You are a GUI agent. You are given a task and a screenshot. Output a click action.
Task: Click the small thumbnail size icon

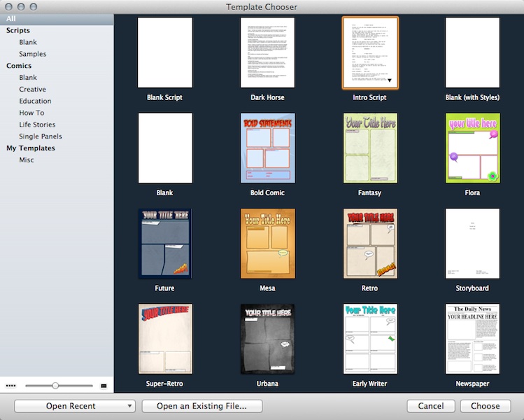pos(10,386)
